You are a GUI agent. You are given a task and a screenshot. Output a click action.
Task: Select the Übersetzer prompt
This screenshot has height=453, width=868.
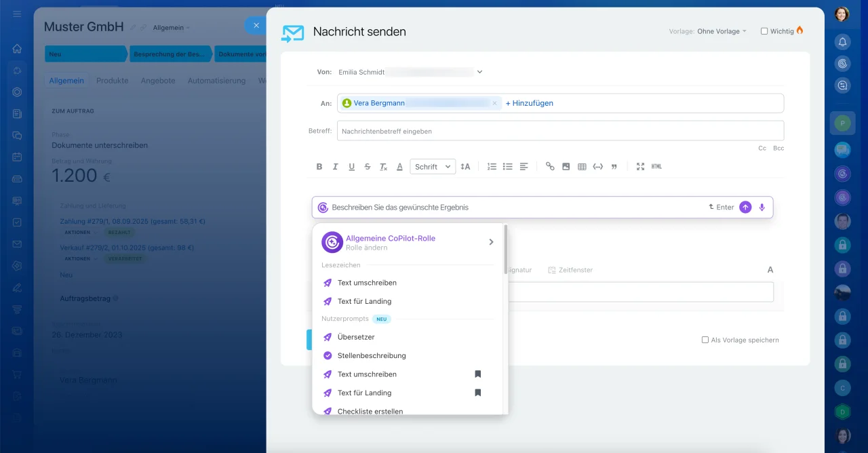356,337
